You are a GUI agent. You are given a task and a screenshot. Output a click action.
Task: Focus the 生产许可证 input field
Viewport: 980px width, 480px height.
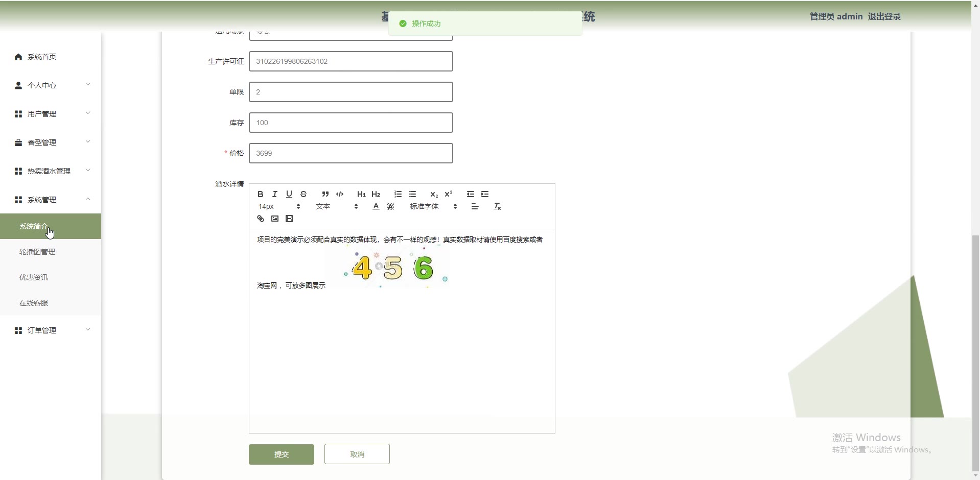[351, 61]
